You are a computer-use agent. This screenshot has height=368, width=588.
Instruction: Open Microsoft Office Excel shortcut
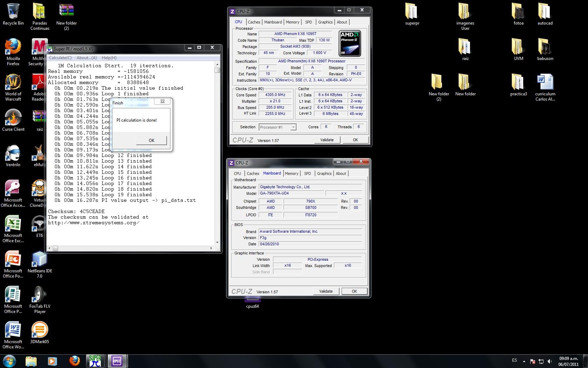point(13,229)
